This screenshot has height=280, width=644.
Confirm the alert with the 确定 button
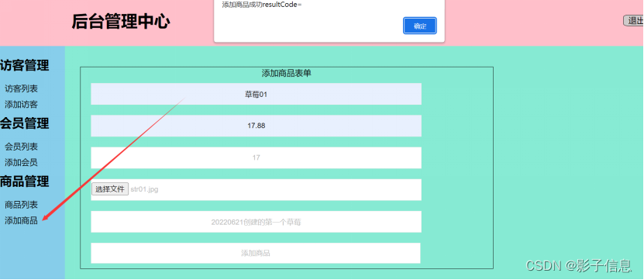point(420,26)
